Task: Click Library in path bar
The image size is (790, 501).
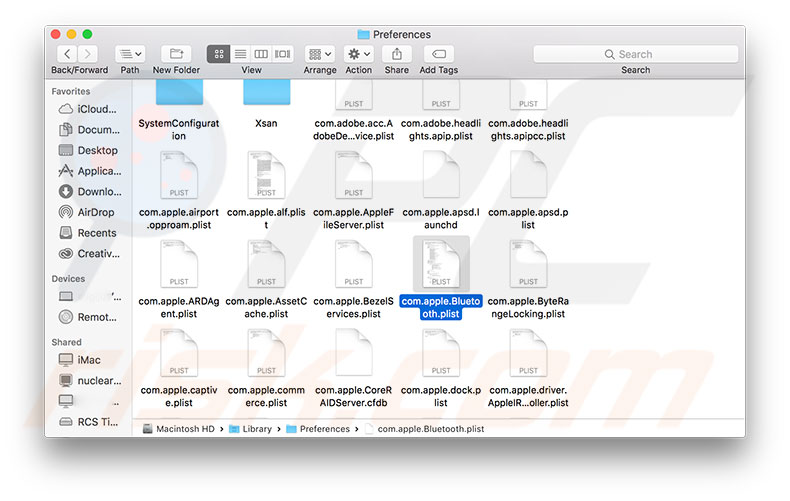Action: [x=250, y=429]
